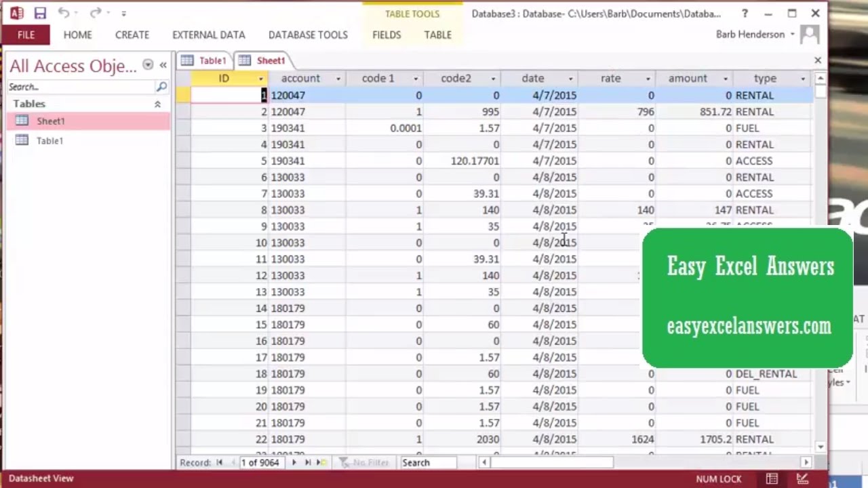Close the open Sheet1 document window
This screenshot has height=488, width=868.
(818, 60)
